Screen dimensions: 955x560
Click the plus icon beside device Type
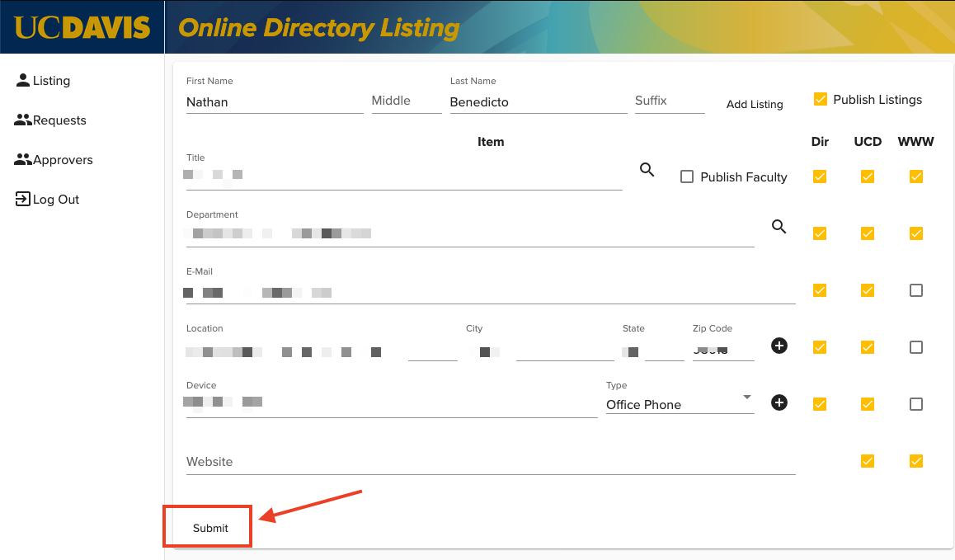coord(779,402)
